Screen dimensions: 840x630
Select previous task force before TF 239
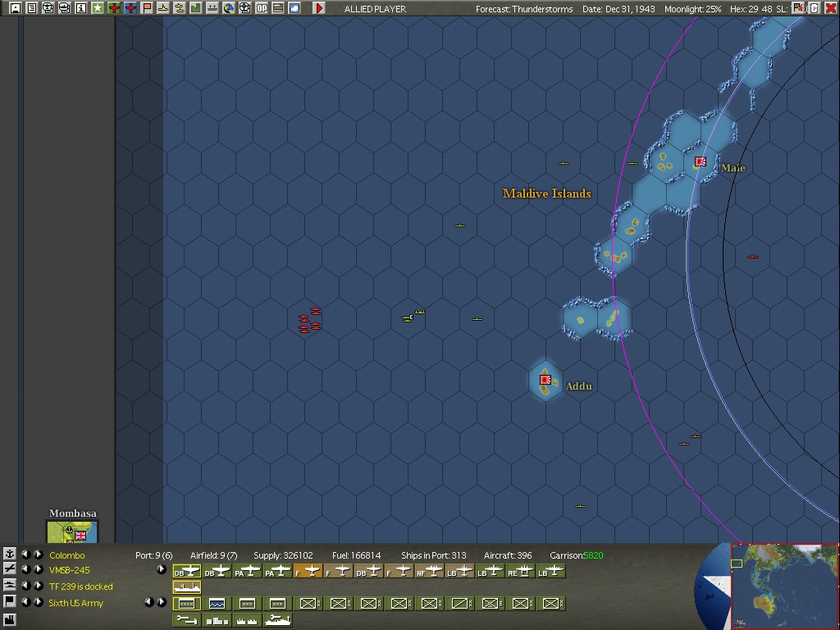25,586
